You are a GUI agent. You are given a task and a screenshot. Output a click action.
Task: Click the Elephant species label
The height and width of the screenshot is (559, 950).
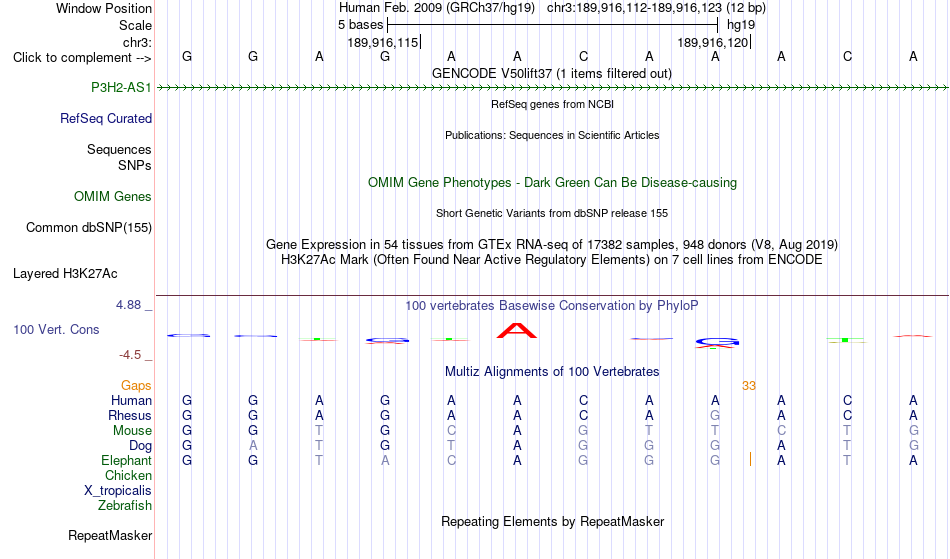pos(127,460)
